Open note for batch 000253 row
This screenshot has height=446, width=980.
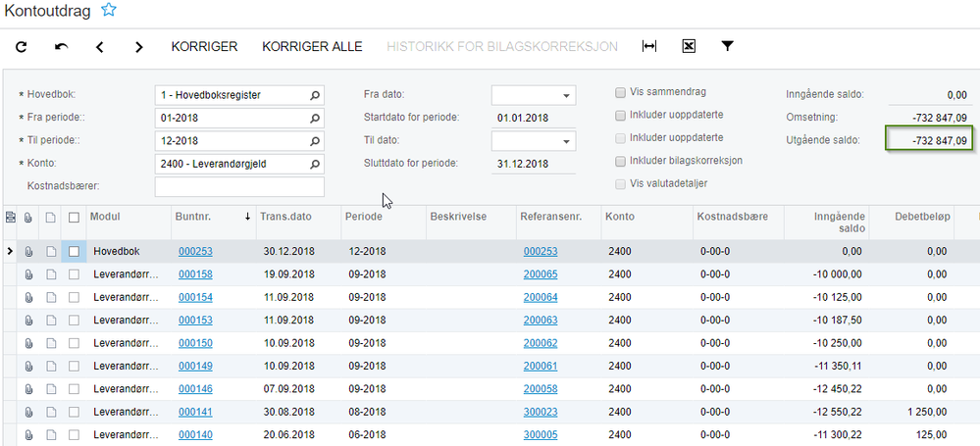[51, 252]
